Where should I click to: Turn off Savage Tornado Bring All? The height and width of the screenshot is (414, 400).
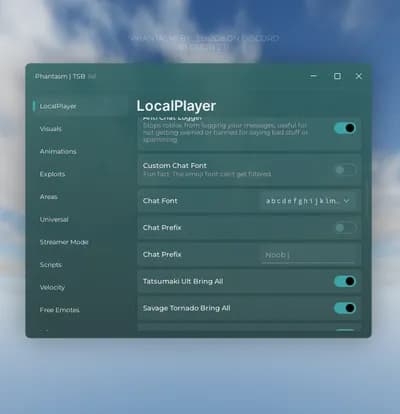tap(345, 308)
